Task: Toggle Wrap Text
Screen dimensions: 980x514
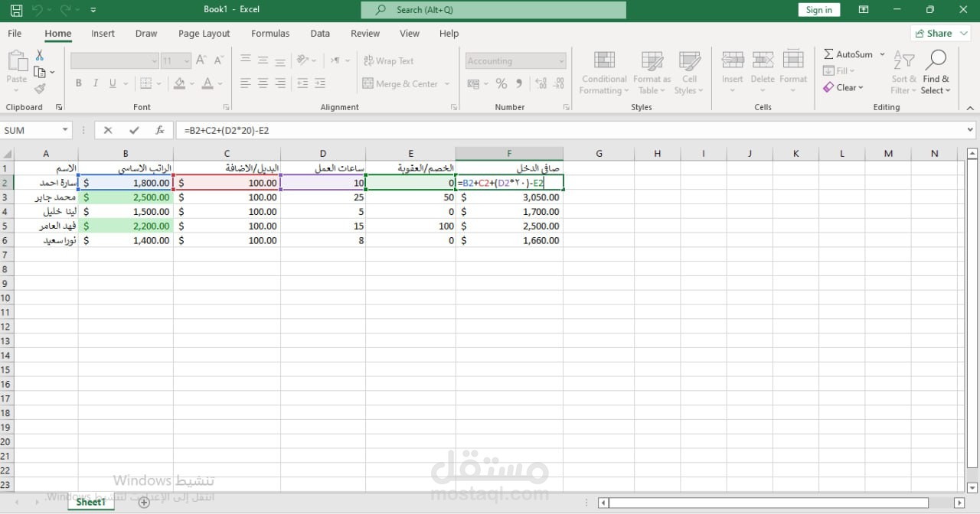Action: tap(388, 60)
